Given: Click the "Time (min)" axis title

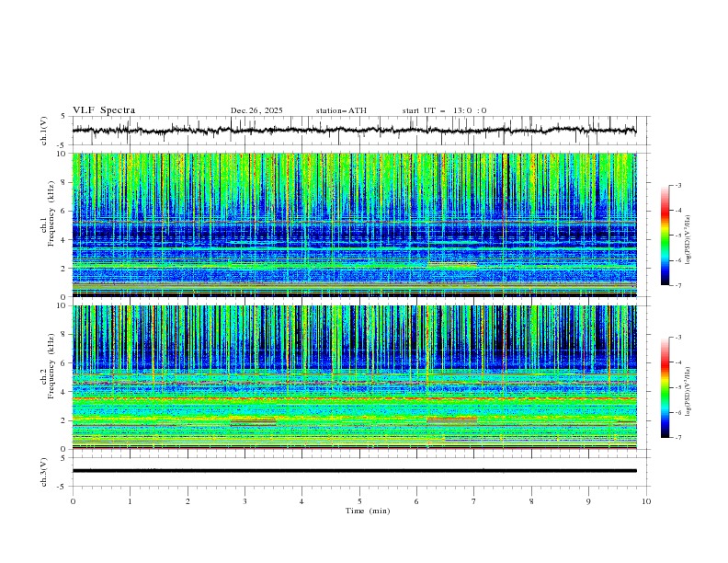Looking at the screenshot, I should point(368,511).
